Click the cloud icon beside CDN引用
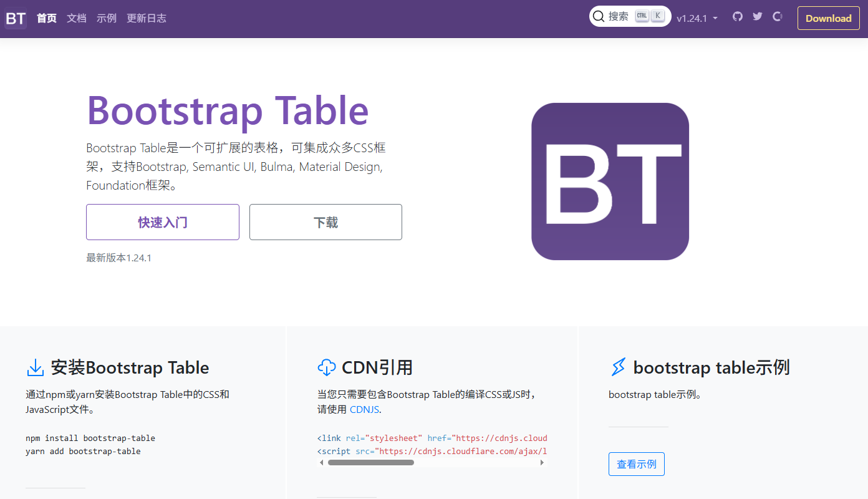 (x=327, y=367)
